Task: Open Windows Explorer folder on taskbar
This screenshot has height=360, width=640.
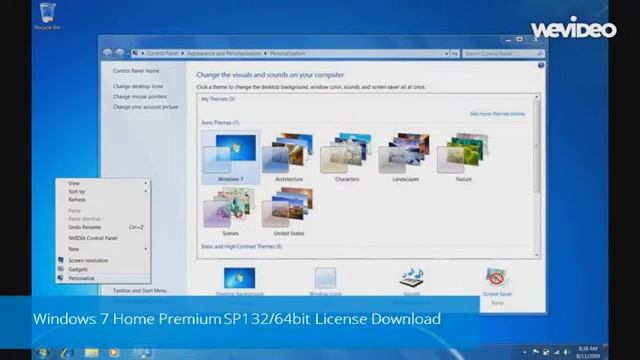Action: pyautogui.click(x=91, y=353)
